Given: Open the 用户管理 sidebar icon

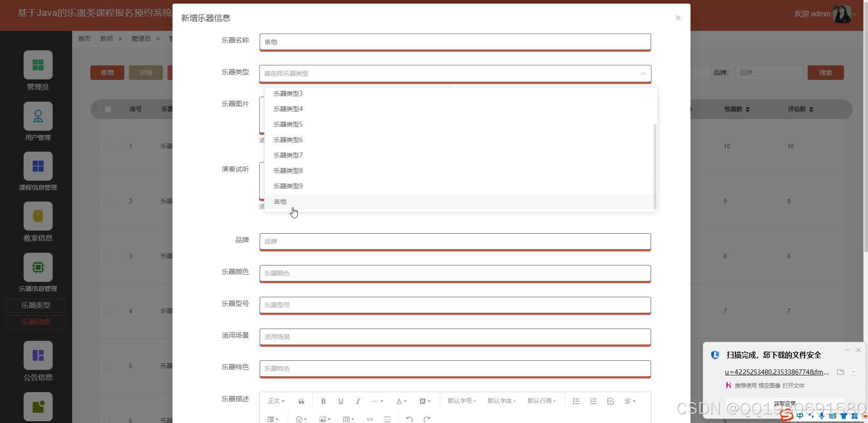Looking at the screenshot, I should 38,116.
